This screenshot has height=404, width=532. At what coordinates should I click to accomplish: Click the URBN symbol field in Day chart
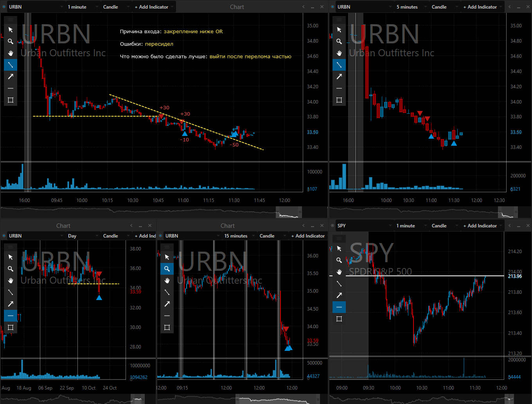coord(35,236)
